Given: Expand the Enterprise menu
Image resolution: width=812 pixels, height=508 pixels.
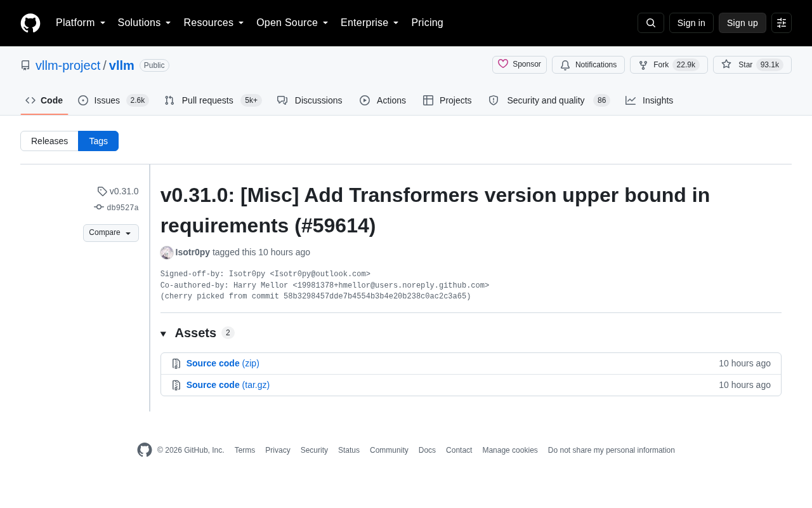Looking at the screenshot, I should 370,23.
